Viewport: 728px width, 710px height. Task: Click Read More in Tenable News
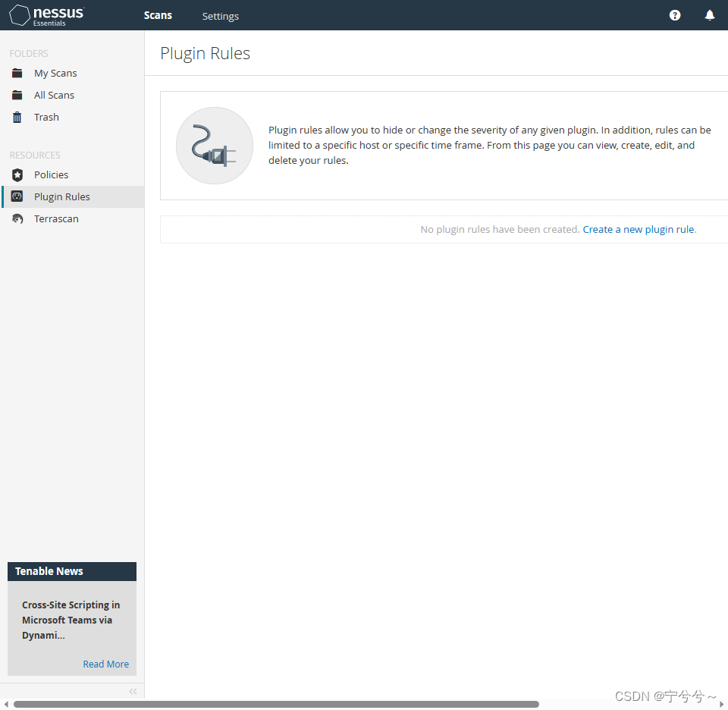(106, 664)
